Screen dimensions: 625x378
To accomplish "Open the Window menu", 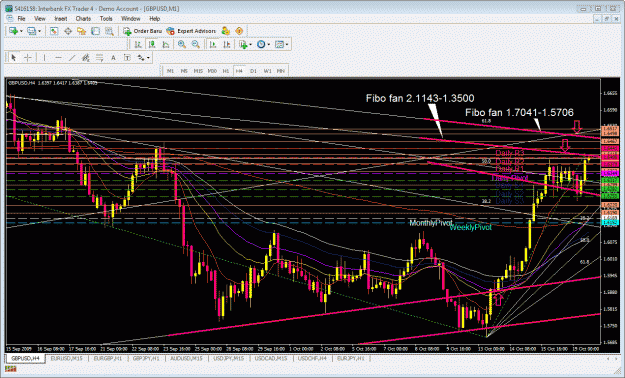I will coord(130,18).
